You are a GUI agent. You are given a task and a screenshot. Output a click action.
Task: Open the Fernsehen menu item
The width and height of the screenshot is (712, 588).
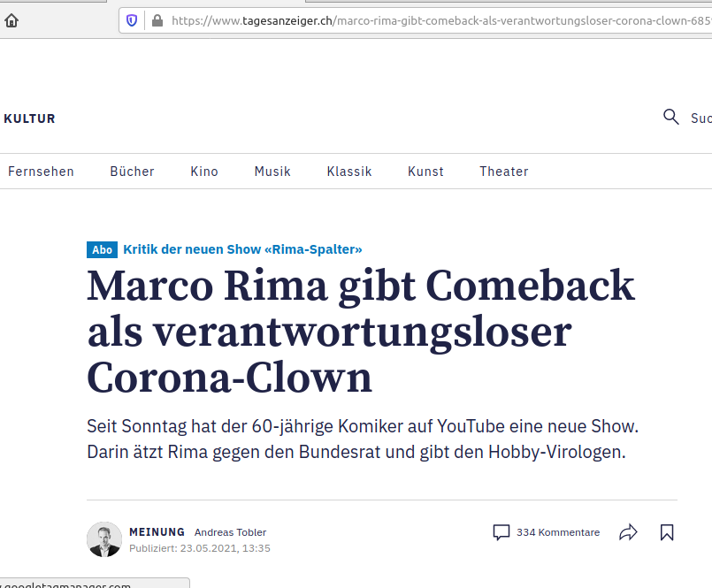pos(41,172)
